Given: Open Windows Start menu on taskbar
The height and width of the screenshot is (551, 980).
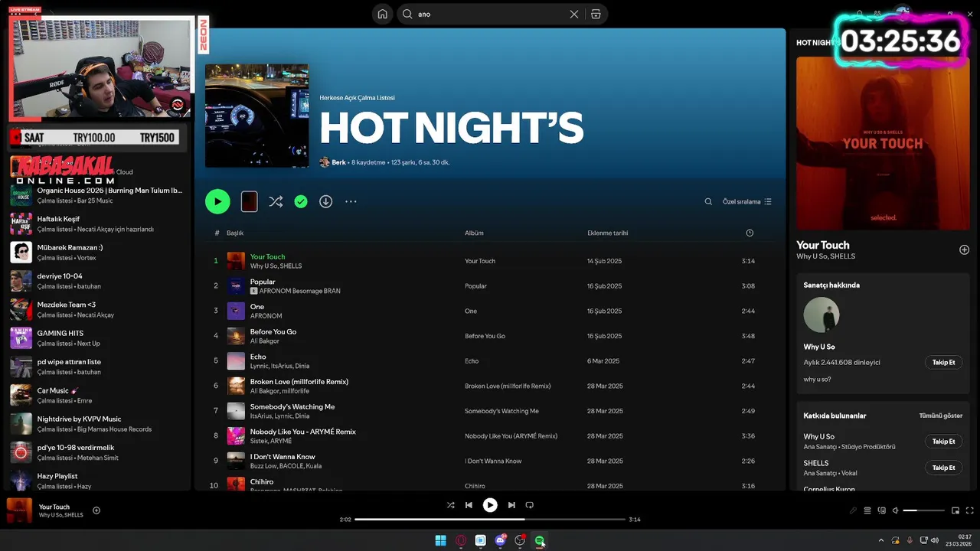Looking at the screenshot, I should (441, 541).
